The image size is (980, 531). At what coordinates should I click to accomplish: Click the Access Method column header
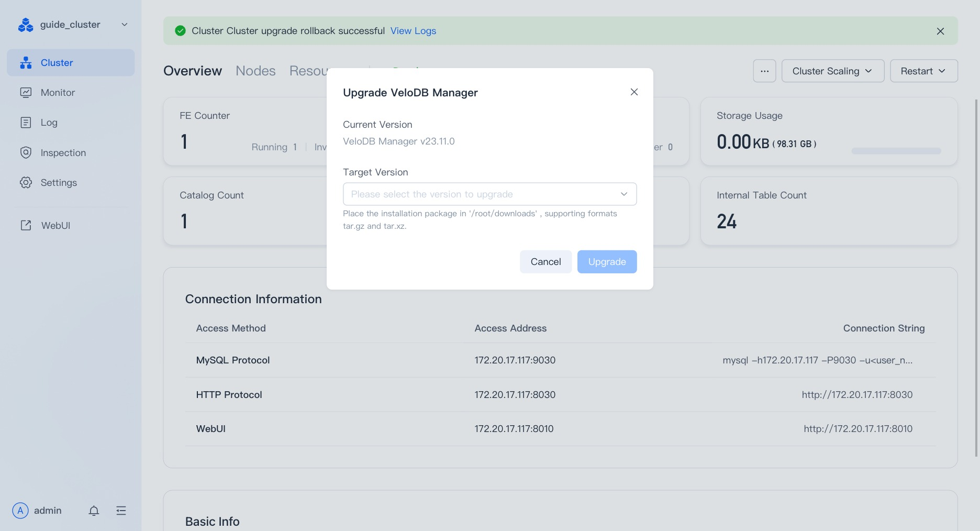231,328
